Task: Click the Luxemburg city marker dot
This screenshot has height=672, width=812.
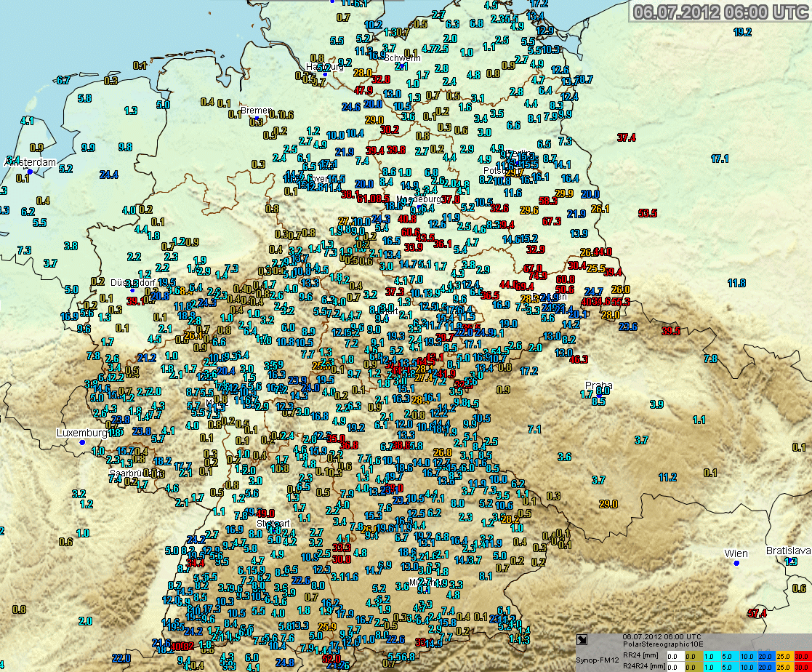Action: [x=82, y=442]
